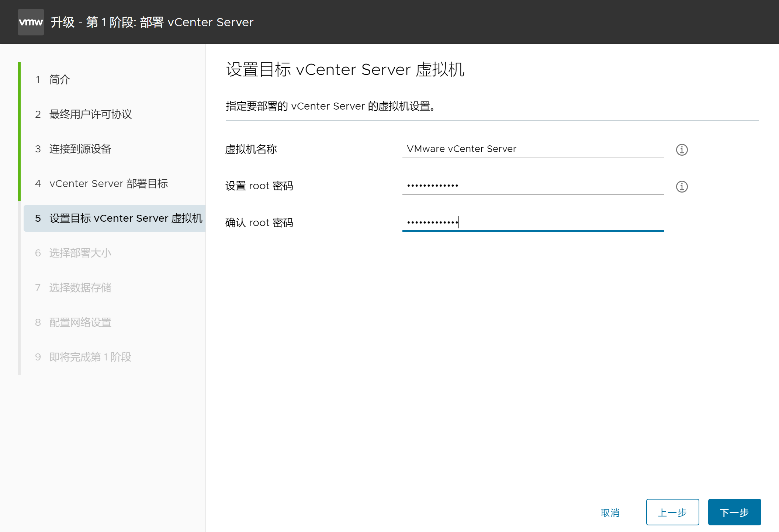Go to step 1 简介
Screen dimensions: 779x532
(52, 79)
